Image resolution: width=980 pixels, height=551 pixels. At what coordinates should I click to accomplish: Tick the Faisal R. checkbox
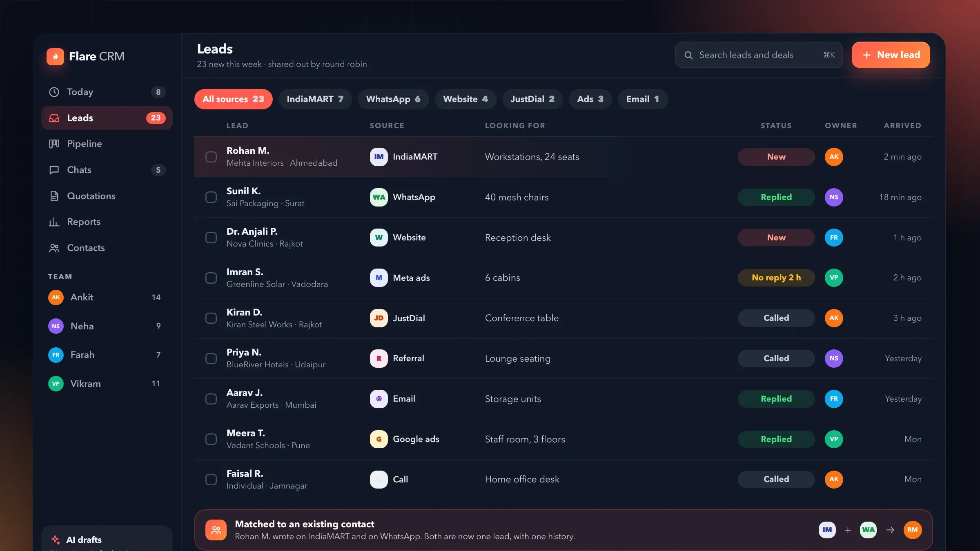pyautogui.click(x=211, y=479)
